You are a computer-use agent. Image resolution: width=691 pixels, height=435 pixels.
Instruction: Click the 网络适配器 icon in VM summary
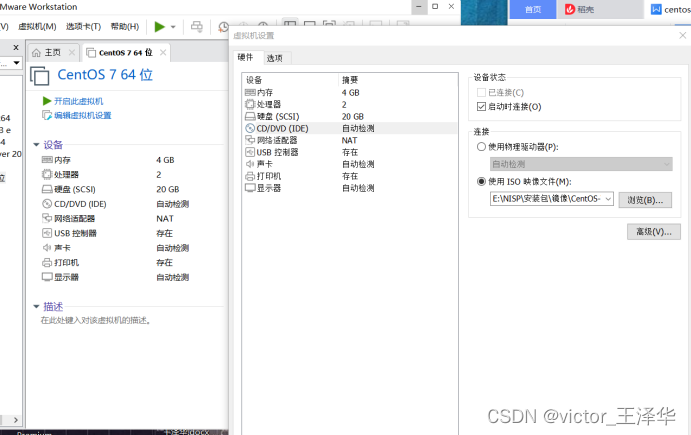click(47, 218)
